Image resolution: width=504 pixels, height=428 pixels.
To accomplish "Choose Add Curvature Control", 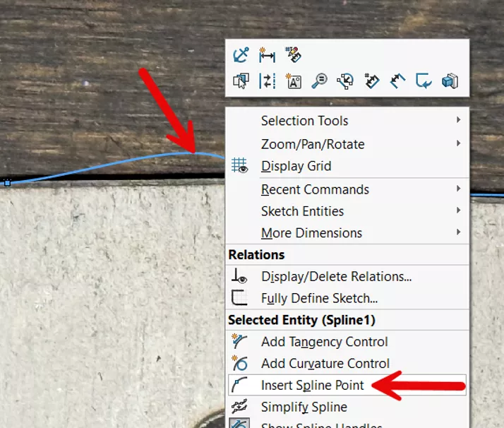I will pos(347,363).
